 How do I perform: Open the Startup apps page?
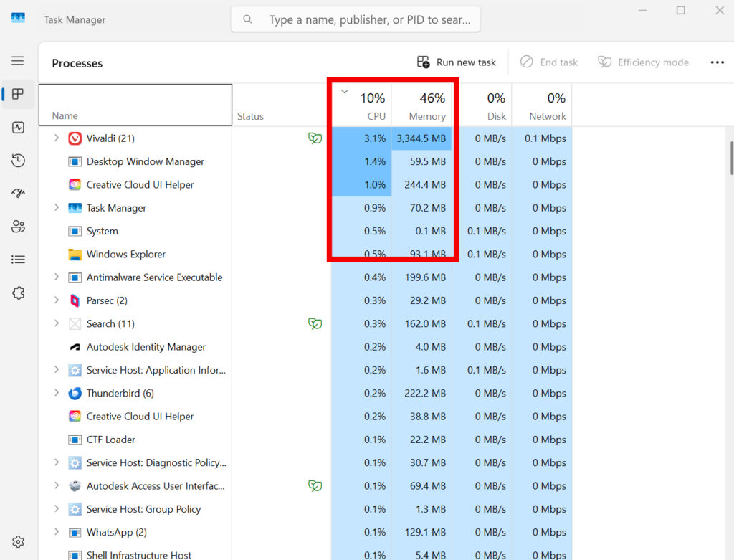click(x=18, y=193)
